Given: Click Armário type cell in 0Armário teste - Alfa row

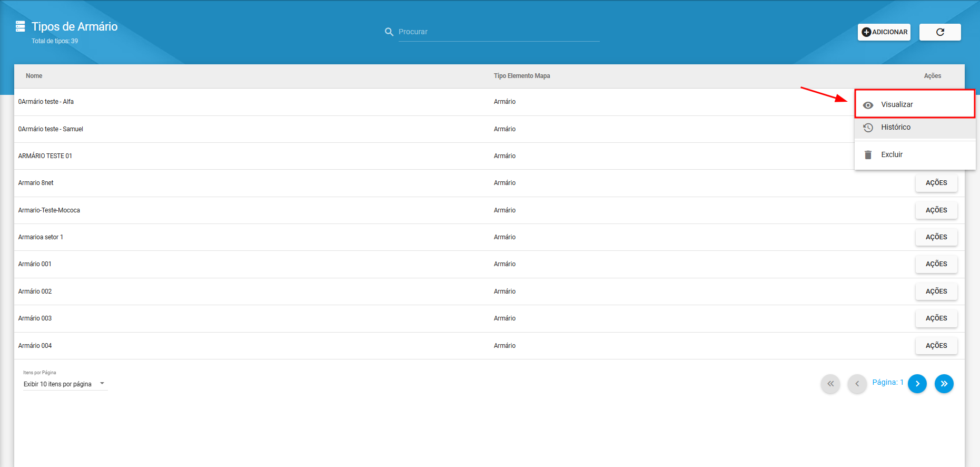Looking at the screenshot, I should 504,102.
